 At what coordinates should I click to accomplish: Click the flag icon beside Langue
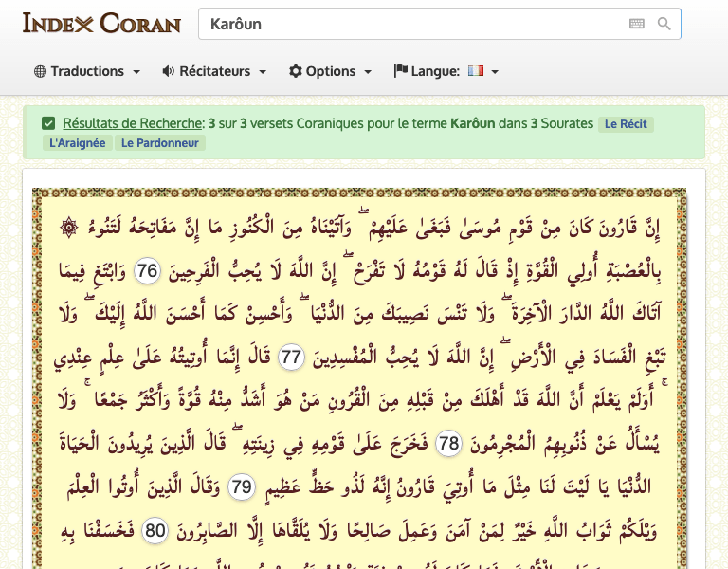click(401, 70)
